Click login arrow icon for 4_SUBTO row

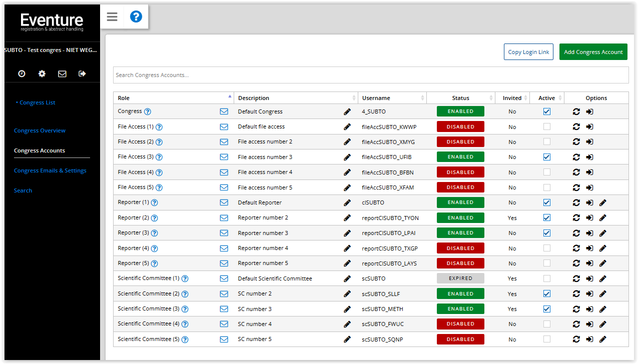pyautogui.click(x=589, y=111)
